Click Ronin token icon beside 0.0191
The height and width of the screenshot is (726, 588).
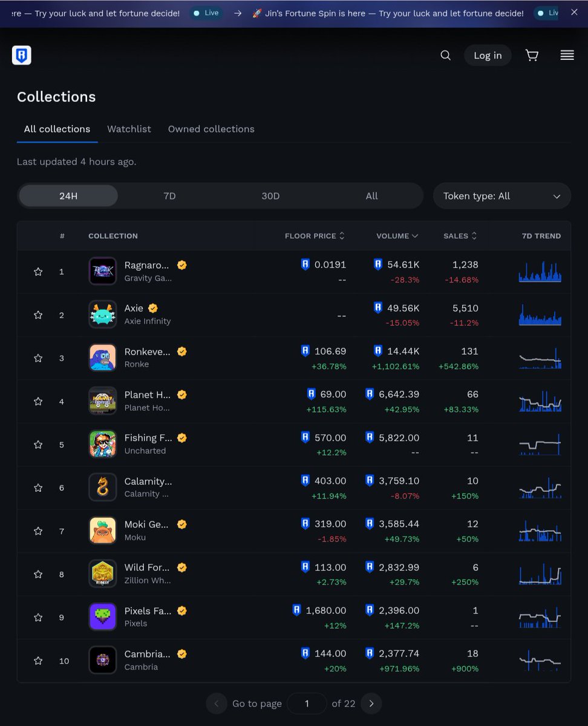[305, 264]
